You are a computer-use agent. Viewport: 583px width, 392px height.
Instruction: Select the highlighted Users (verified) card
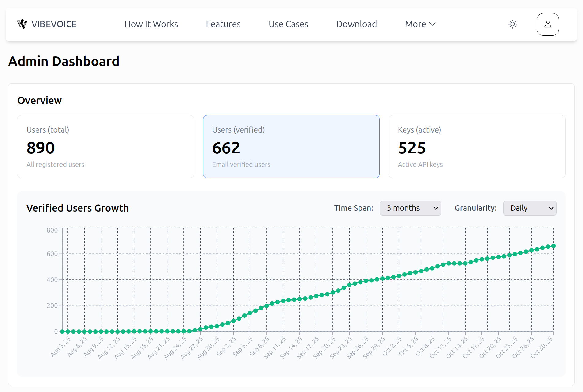291,147
